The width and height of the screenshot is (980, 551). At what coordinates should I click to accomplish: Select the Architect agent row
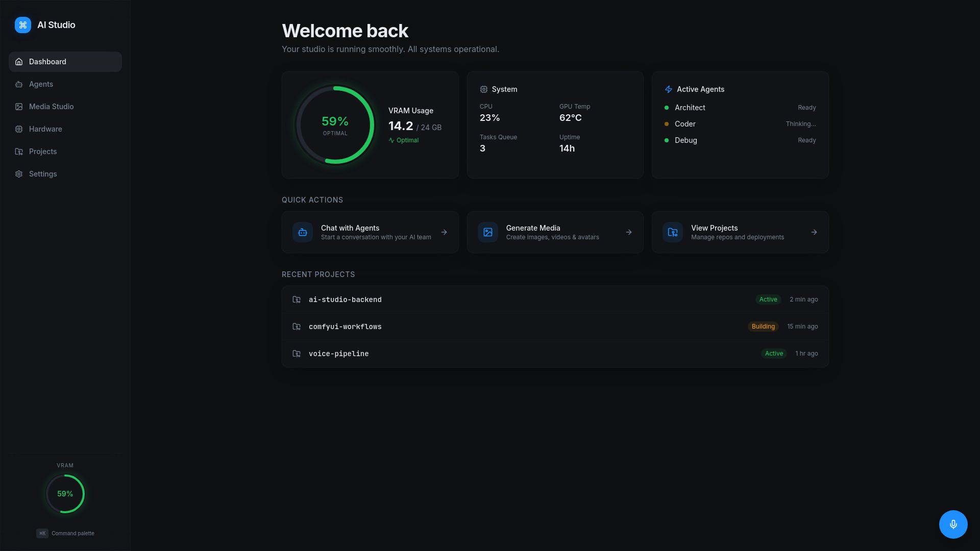click(x=740, y=108)
